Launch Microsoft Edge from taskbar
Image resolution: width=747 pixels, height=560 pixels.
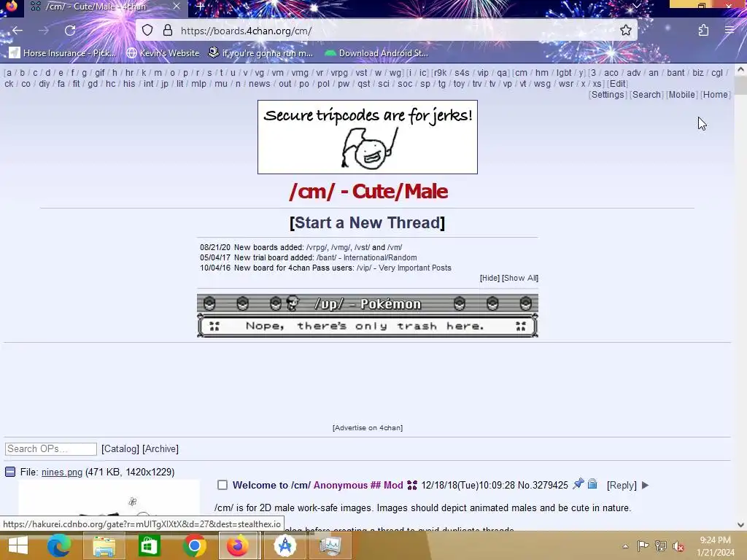(59, 545)
